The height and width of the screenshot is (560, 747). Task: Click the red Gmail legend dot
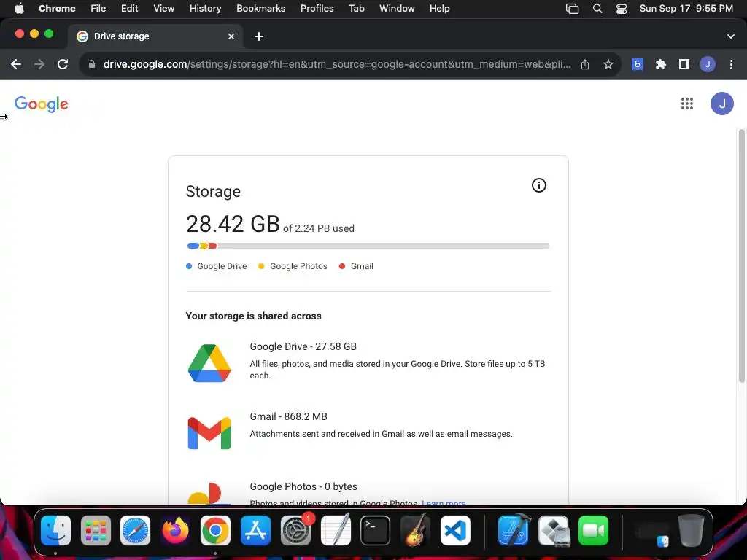(341, 266)
